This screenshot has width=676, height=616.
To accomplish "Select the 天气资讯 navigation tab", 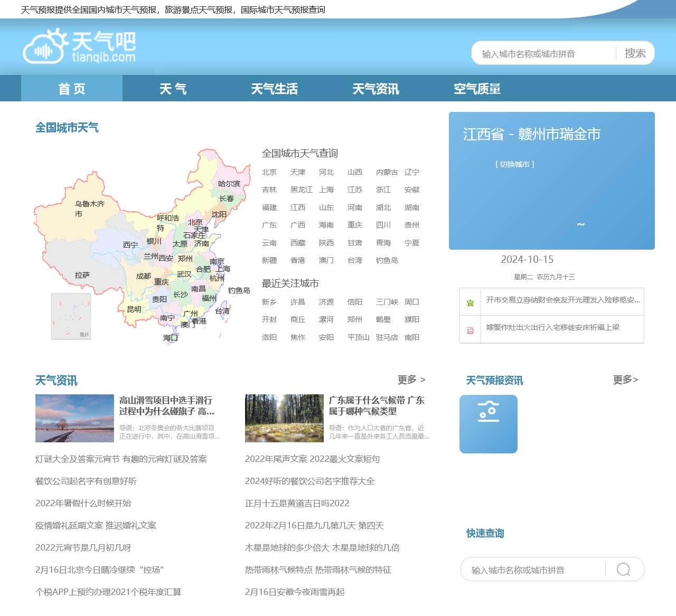I will (x=375, y=89).
